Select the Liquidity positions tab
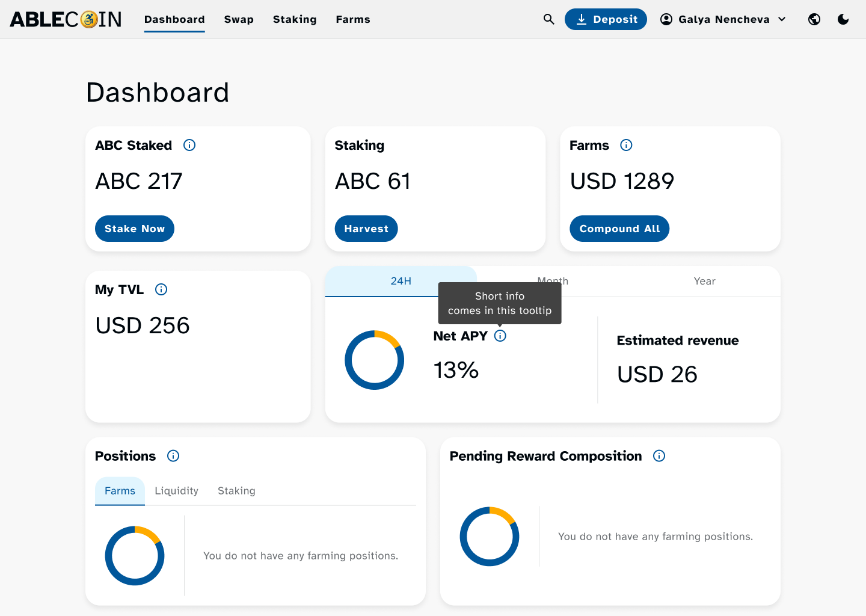Viewport: 866px width, 616px height. coord(176,491)
